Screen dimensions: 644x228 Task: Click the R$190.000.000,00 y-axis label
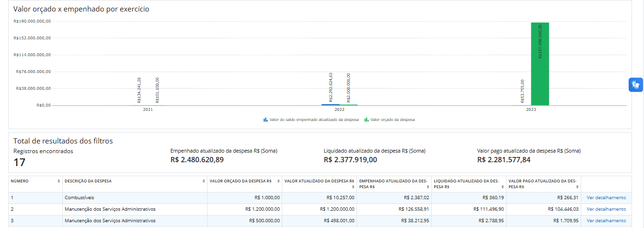pyautogui.click(x=33, y=21)
